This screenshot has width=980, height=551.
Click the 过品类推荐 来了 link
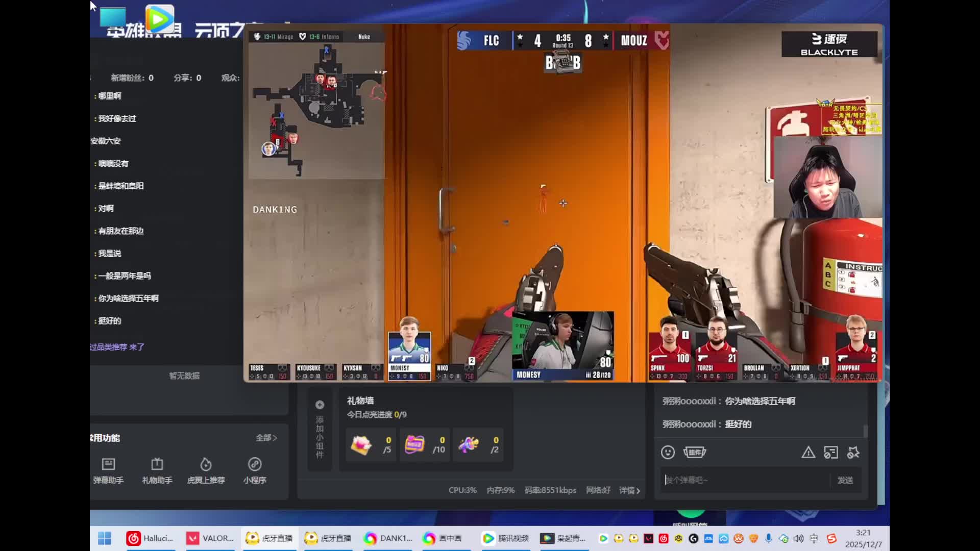[117, 347]
